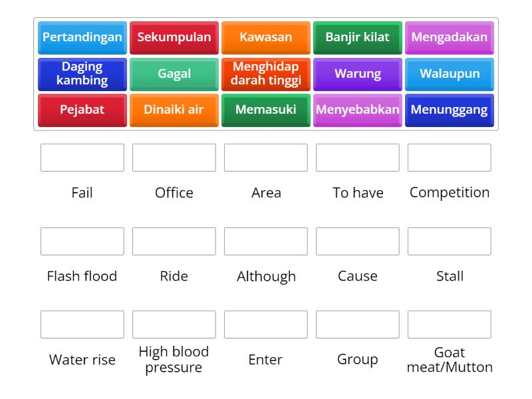
Task: Click the Kawasan tile
Action: click(x=265, y=38)
